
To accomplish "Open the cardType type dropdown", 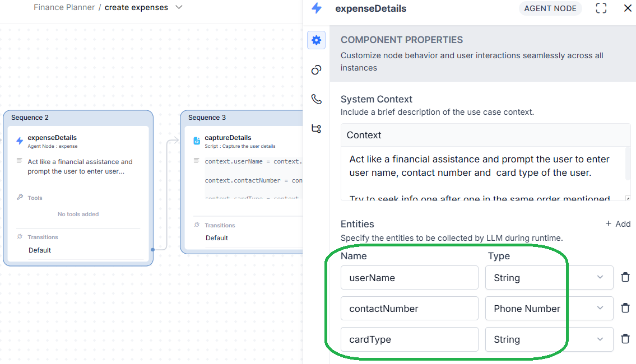I will click(x=549, y=339).
